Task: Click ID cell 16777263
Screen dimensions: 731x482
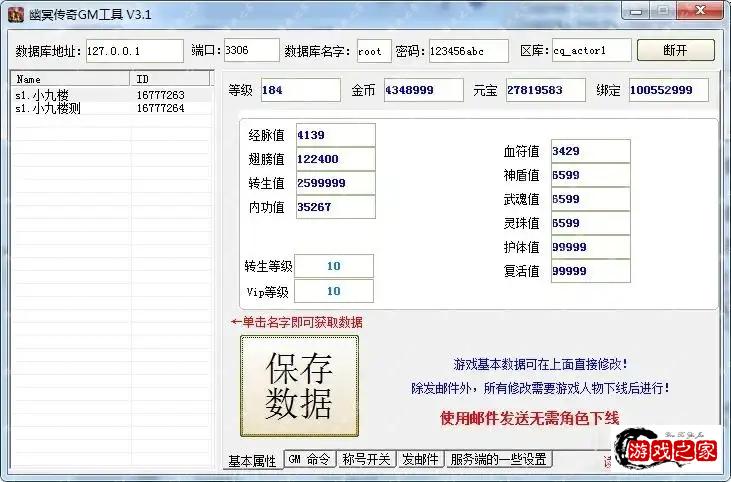Action: [x=160, y=95]
